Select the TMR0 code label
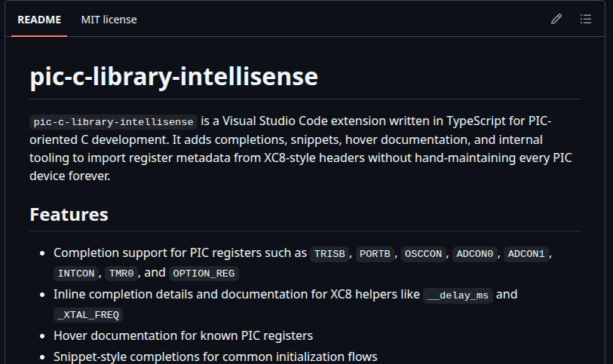The height and width of the screenshot is (364, 613). [121, 274]
